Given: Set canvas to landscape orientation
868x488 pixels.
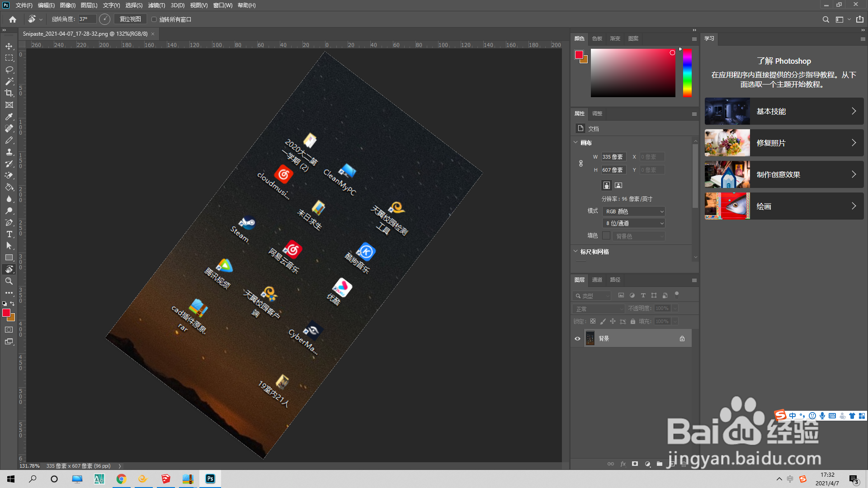Looking at the screenshot, I should click(618, 185).
